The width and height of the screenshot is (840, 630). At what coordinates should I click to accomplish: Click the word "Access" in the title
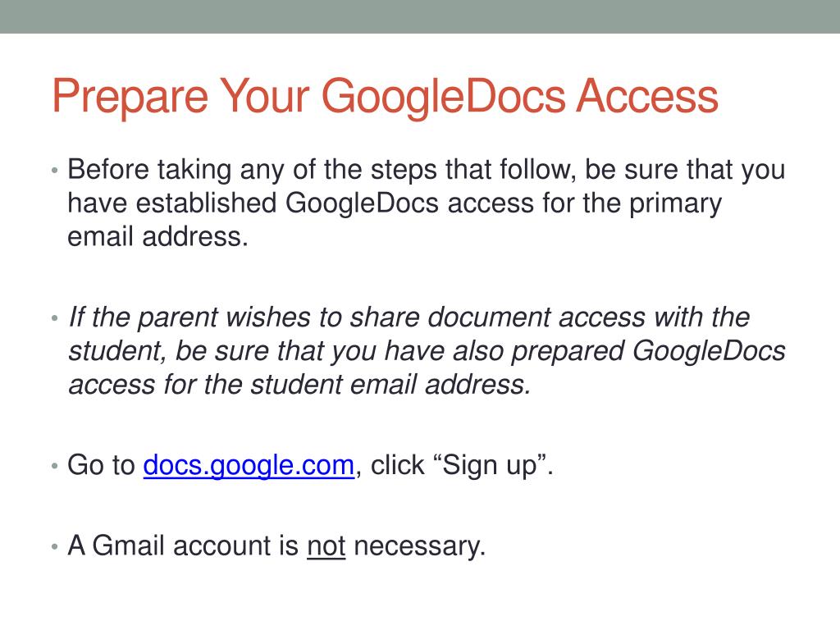click(647, 97)
